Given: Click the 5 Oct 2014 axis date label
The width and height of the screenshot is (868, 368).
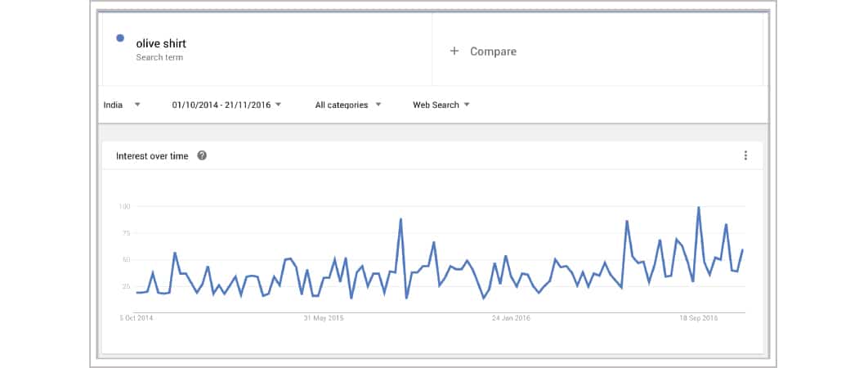Looking at the screenshot, I should click(136, 318).
